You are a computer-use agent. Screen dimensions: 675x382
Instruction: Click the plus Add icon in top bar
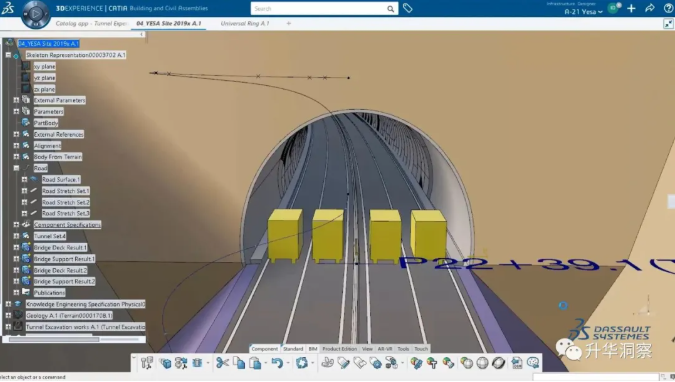(631, 8)
